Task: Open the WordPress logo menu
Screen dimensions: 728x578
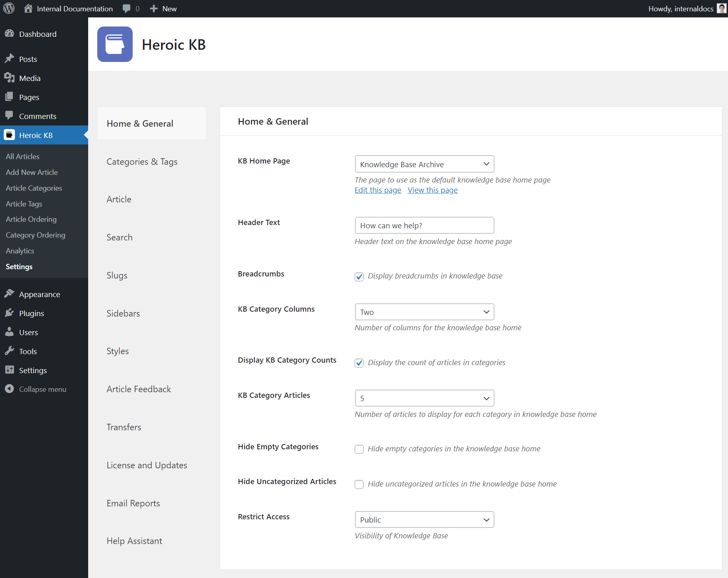Action: (8, 8)
